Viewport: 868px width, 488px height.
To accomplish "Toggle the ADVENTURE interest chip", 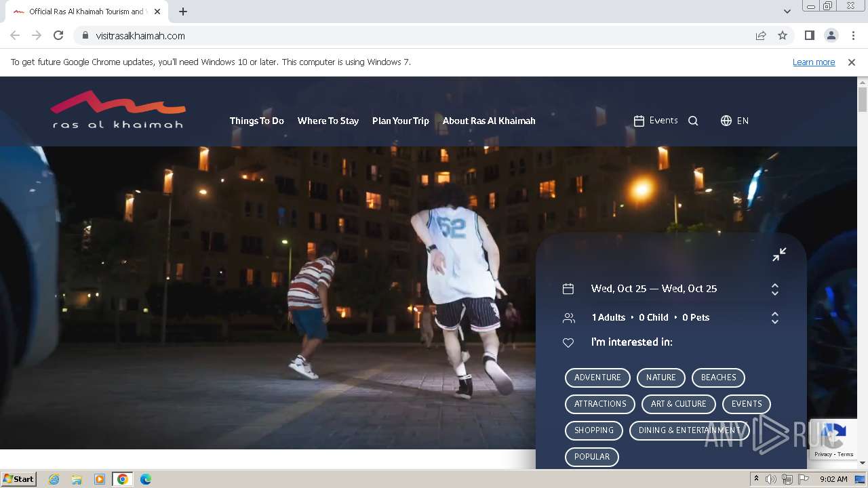I will pos(597,378).
